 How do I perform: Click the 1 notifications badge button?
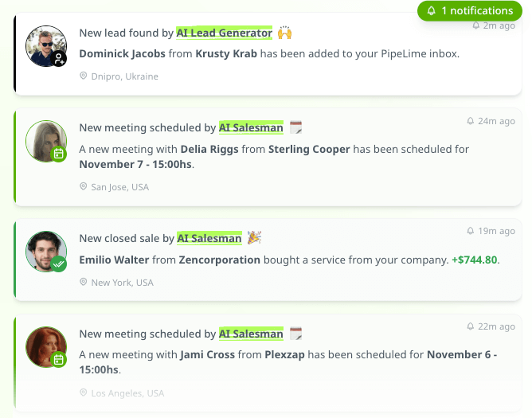pyautogui.click(x=469, y=11)
